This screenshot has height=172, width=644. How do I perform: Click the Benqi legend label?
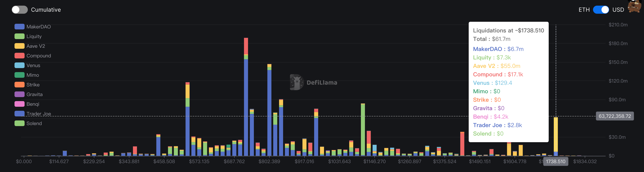click(33, 104)
